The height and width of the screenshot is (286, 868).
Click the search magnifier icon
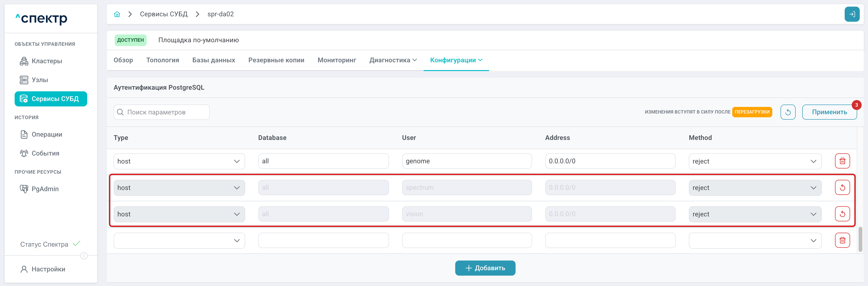[x=120, y=112]
